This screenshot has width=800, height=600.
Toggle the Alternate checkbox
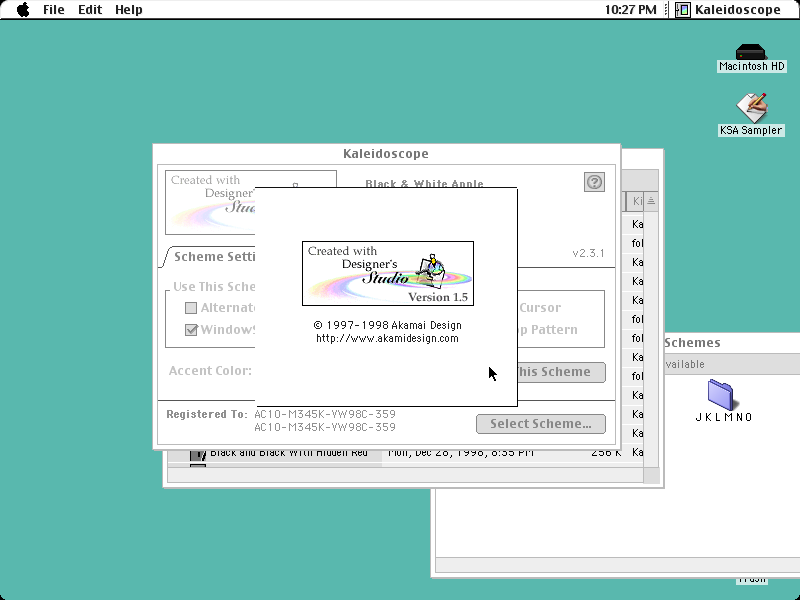(x=191, y=308)
